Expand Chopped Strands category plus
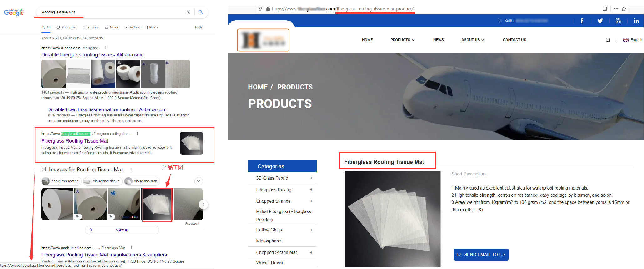 [x=311, y=201]
